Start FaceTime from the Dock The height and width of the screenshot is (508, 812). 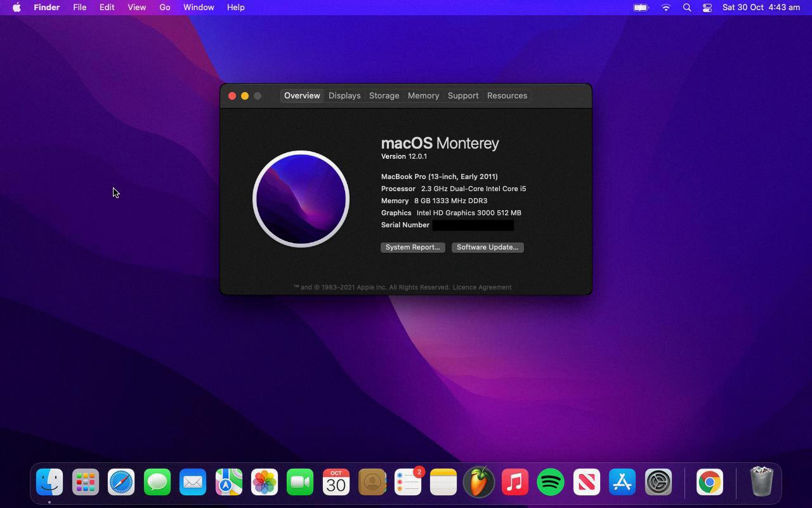point(299,483)
